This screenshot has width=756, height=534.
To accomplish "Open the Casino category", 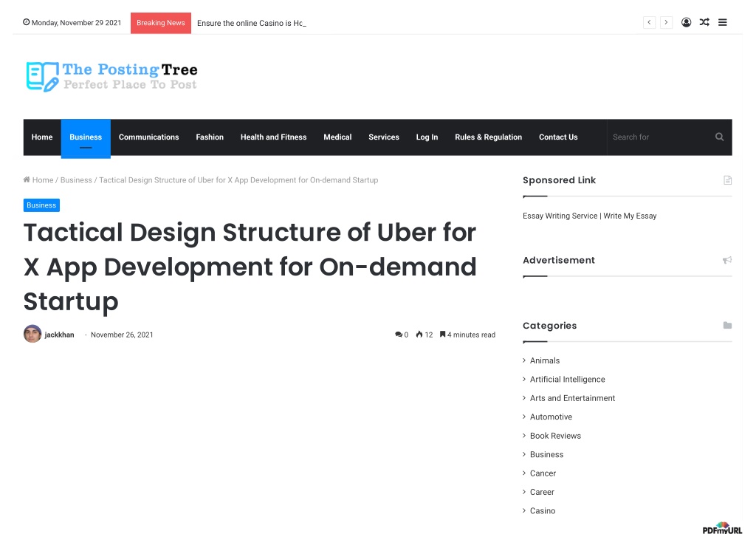I will point(543,511).
